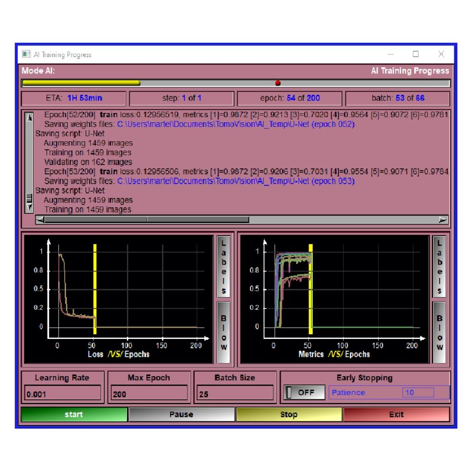The image size is (476, 476).
Task: Click the log's scroll-down arrow
Action: coord(29,208)
